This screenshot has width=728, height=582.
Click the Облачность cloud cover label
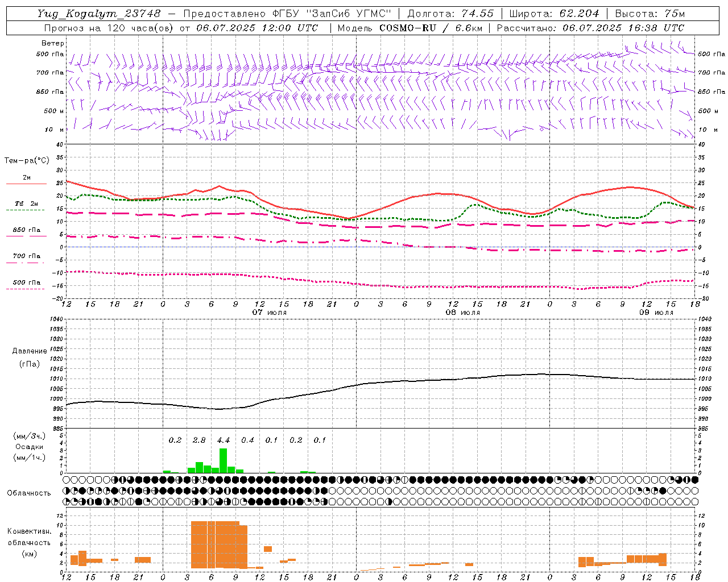tap(29, 493)
